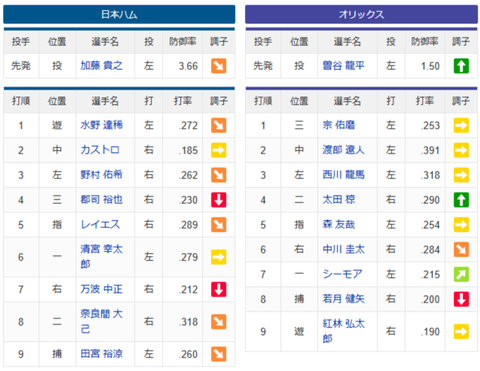Click the オリックス team header bar

[361, 14]
